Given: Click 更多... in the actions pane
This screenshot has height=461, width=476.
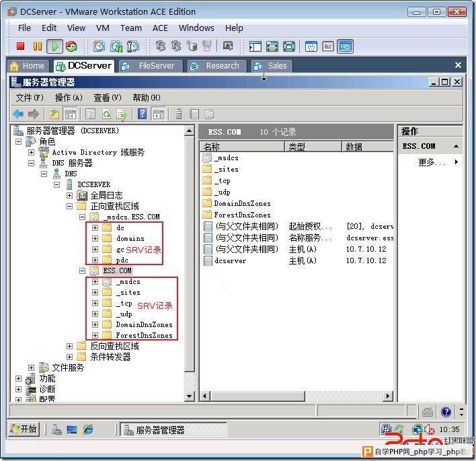Looking at the screenshot, I should tap(432, 162).
